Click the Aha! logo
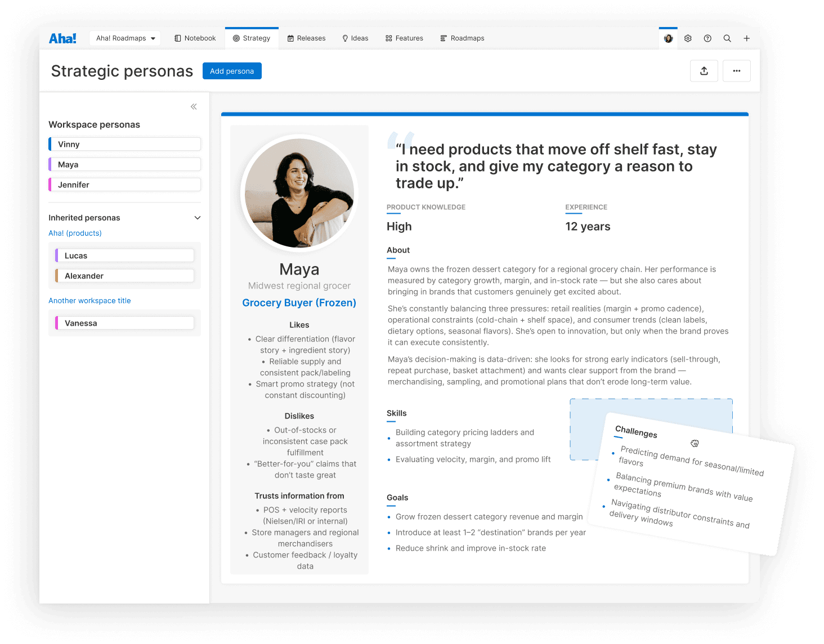Screen dimensions: 824x644 (62, 38)
